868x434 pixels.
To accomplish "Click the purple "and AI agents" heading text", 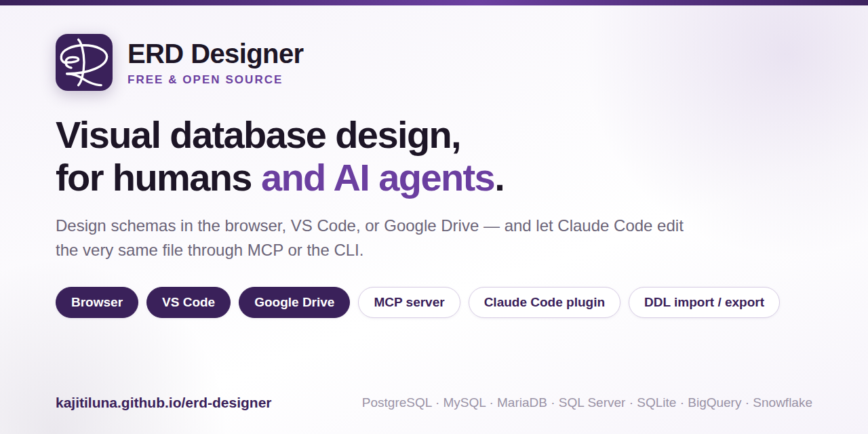I will pyautogui.click(x=378, y=178).
